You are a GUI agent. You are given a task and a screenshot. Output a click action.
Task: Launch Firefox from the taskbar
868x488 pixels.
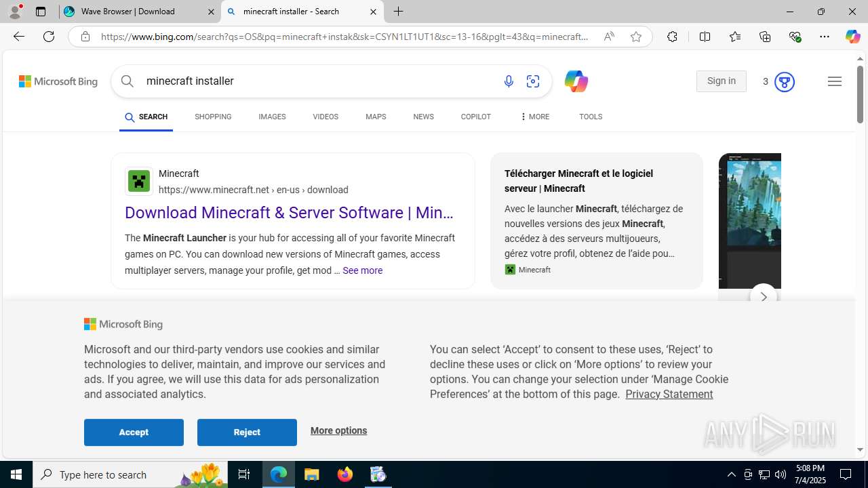click(345, 474)
